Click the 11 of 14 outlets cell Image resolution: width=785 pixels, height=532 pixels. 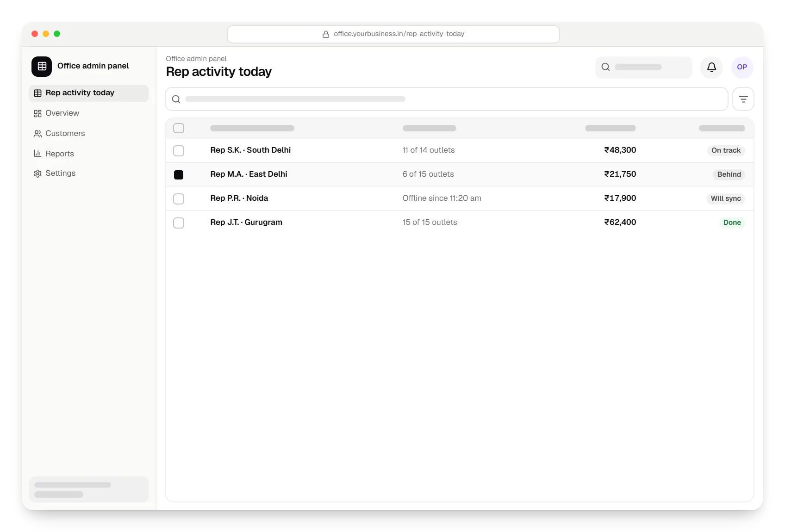429,150
